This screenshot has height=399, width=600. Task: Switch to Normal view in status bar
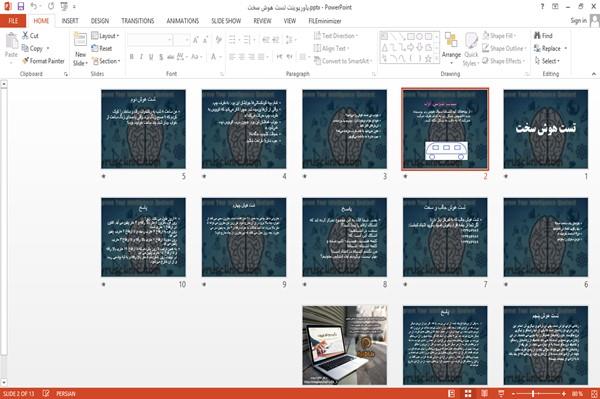coord(452,394)
